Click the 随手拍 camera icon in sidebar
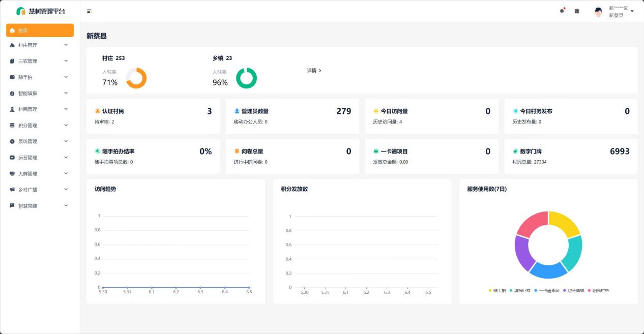The height and width of the screenshot is (334, 644). [x=12, y=77]
